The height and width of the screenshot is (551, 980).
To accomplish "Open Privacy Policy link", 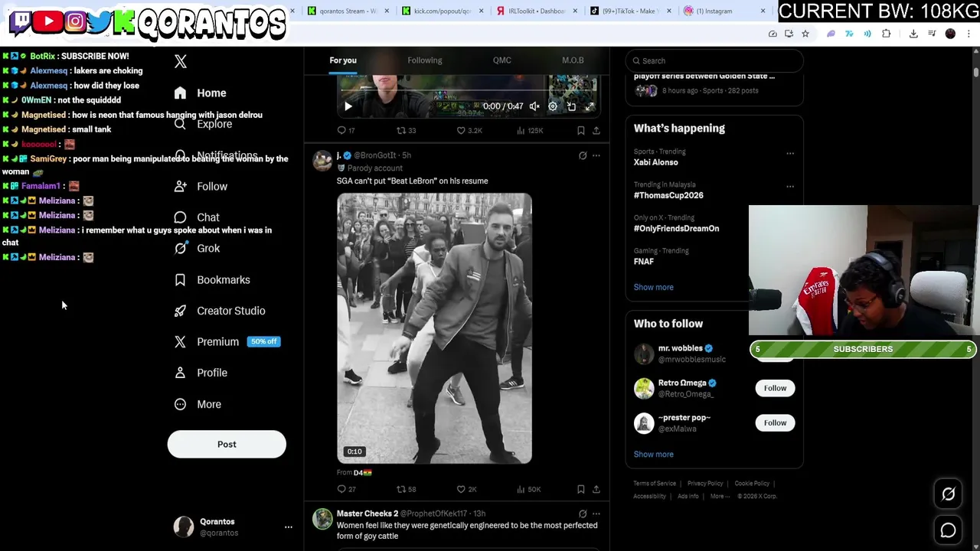I will point(705,484).
